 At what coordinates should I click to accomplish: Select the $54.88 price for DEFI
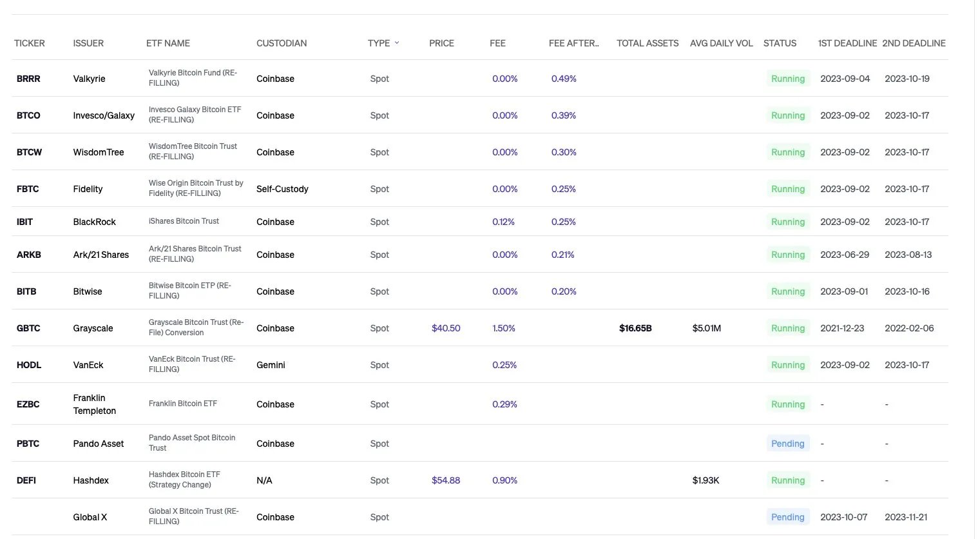pos(446,480)
